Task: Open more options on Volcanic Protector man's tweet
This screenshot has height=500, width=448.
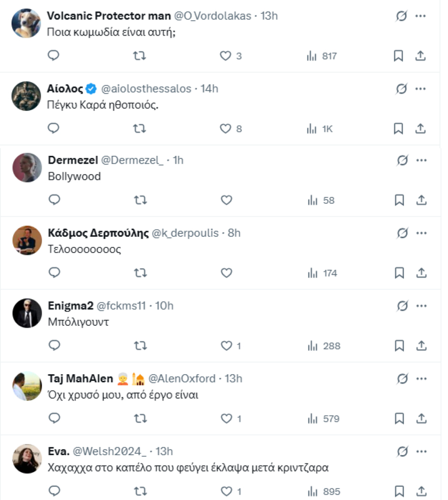Action: pos(420,16)
